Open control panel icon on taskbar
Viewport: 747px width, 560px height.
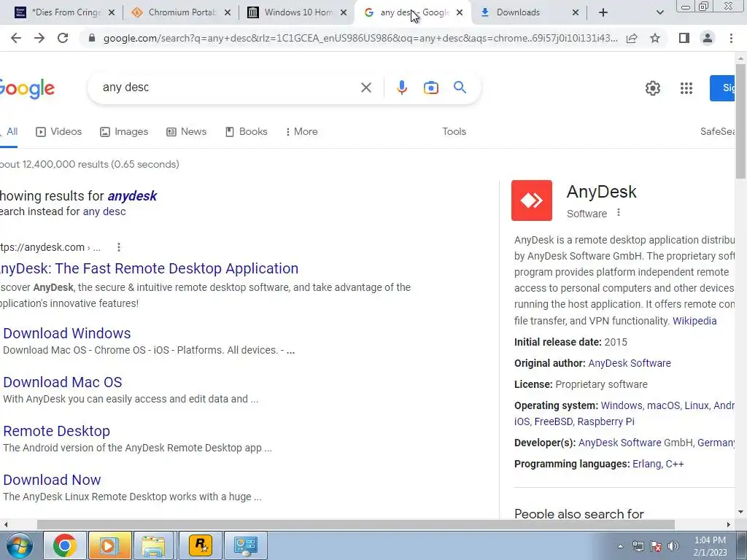coord(246,545)
